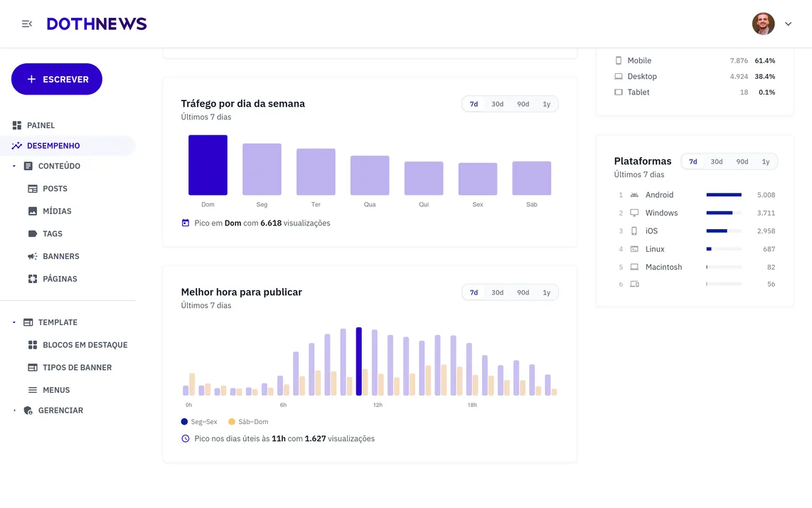Screen dimensions: 812x508
Task: Click the Linux terminal icon
Action: (x=634, y=249)
